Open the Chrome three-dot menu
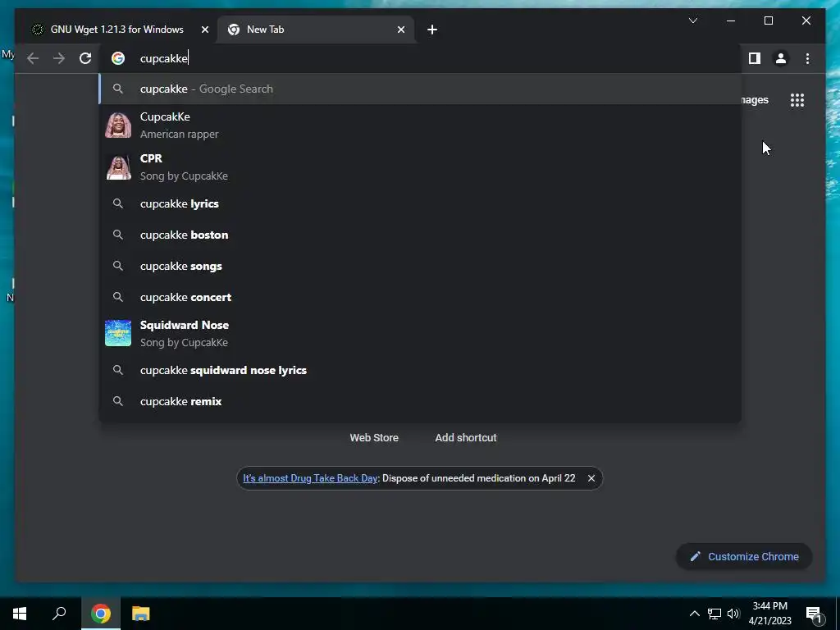Screen dimensions: 840x630 click(x=807, y=58)
